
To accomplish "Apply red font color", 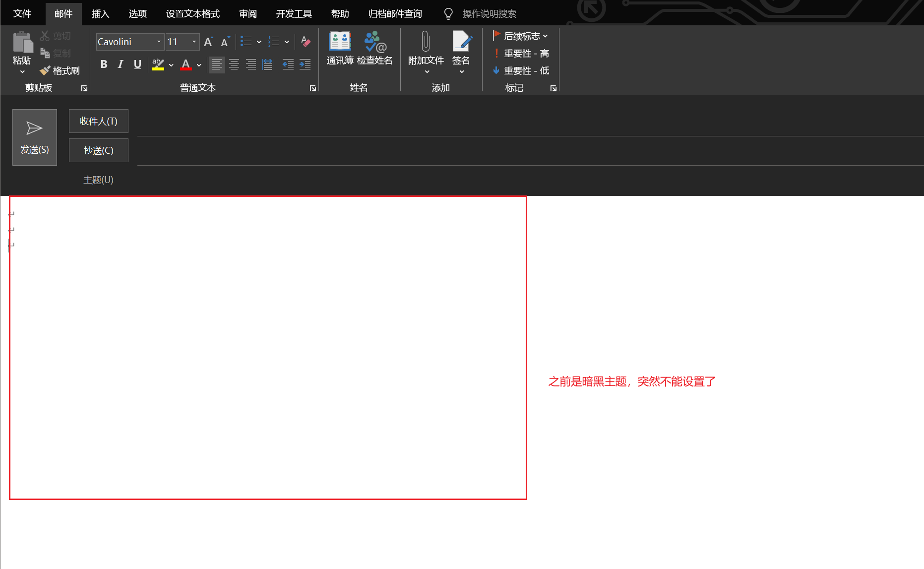I will pyautogui.click(x=186, y=64).
